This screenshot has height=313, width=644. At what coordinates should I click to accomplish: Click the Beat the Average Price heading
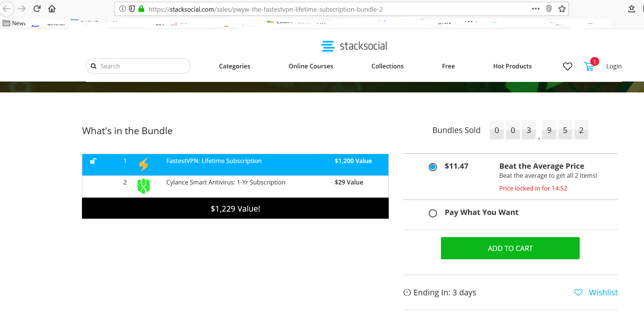[x=542, y=166]
